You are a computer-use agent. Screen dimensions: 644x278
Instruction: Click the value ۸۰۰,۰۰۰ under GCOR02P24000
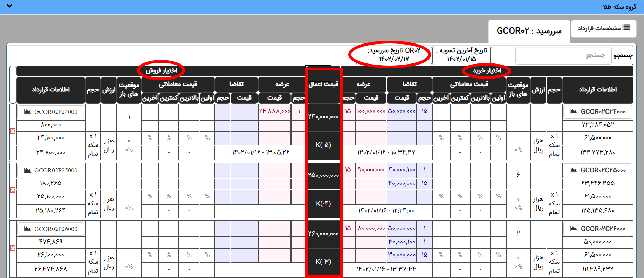pyautogui.click(x=51, y=125)
